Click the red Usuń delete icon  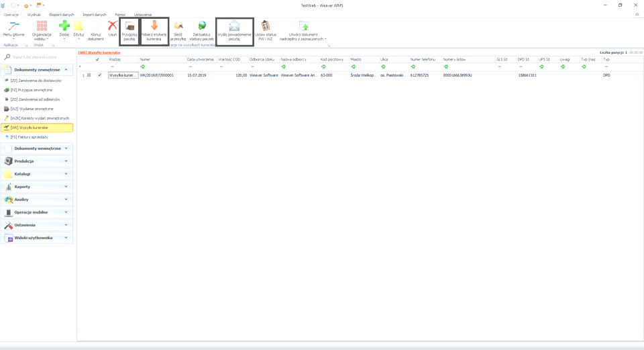[x=113, y=26]
